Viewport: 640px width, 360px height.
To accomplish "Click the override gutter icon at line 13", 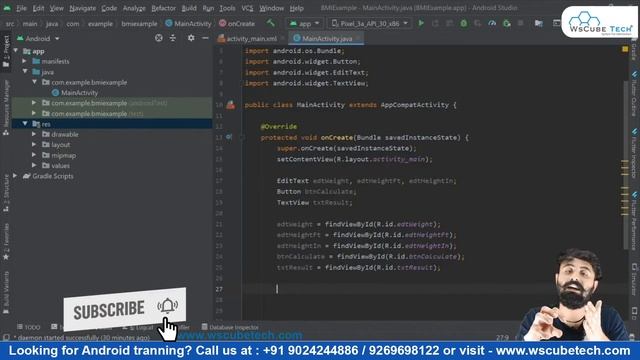I will click(x=229, y=138).
